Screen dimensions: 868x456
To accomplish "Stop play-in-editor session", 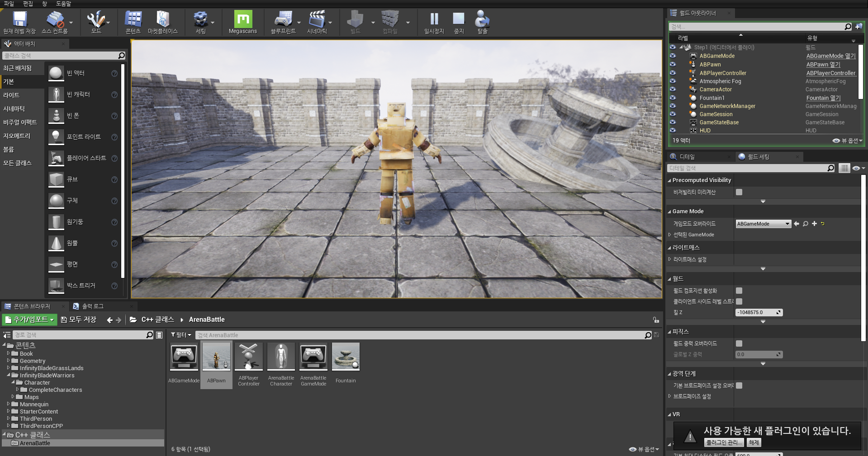I will tap(459, 19).
